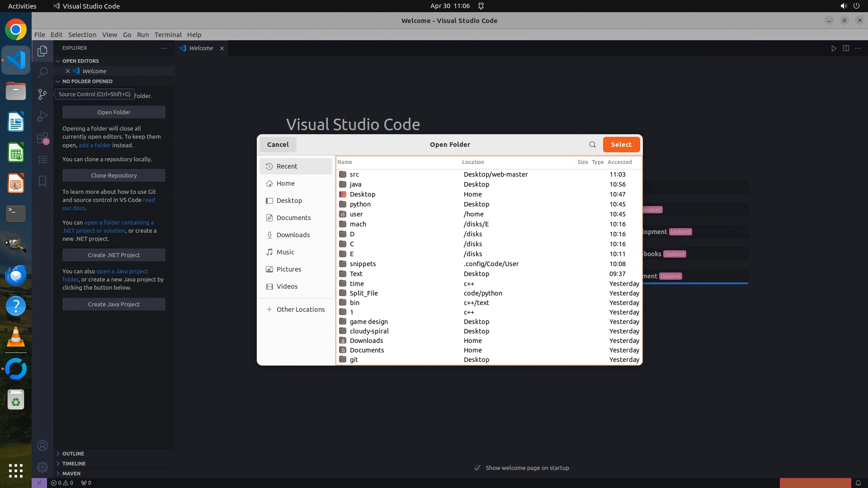Open the Terminal menu
Viewport: 868px width, 488px height.
coord(168,35)
